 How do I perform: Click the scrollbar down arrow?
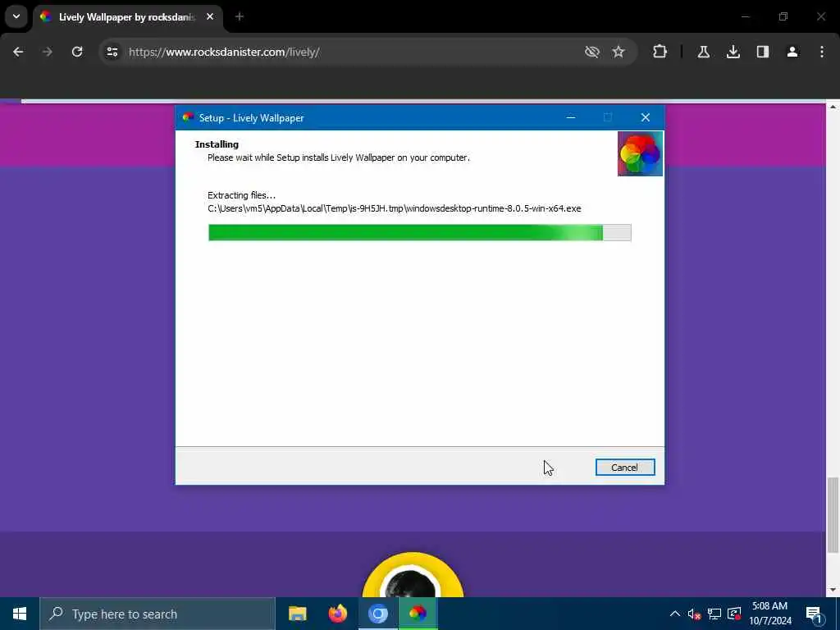(x=833, y=590)
